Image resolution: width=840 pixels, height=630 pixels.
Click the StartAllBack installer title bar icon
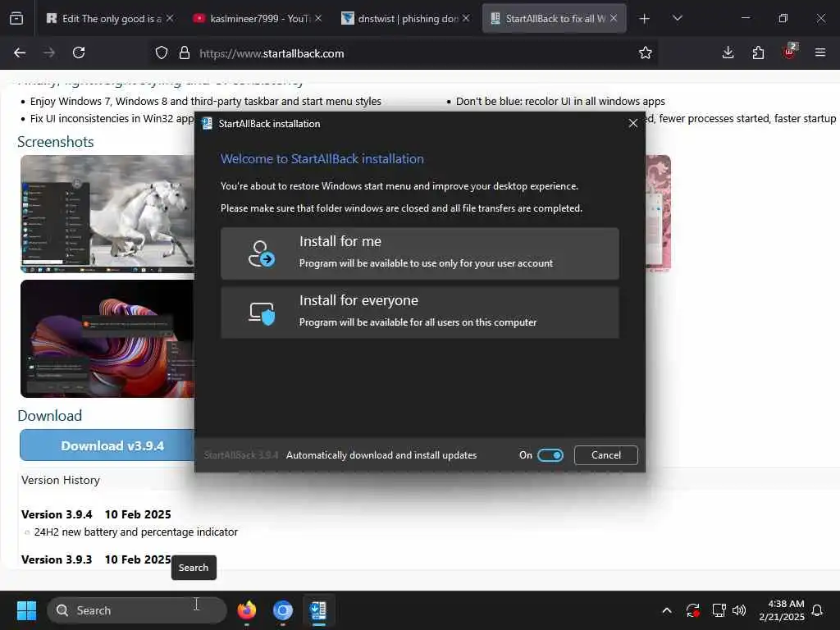click(207, 124)
